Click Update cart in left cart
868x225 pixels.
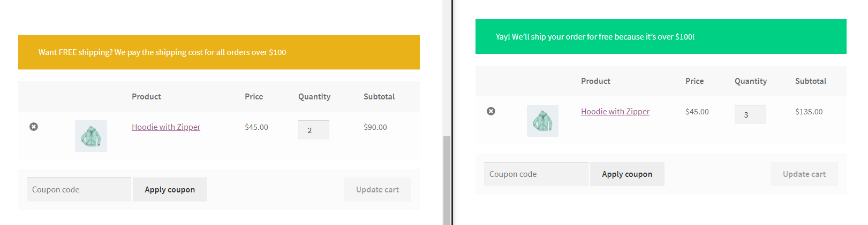(378, 190)
